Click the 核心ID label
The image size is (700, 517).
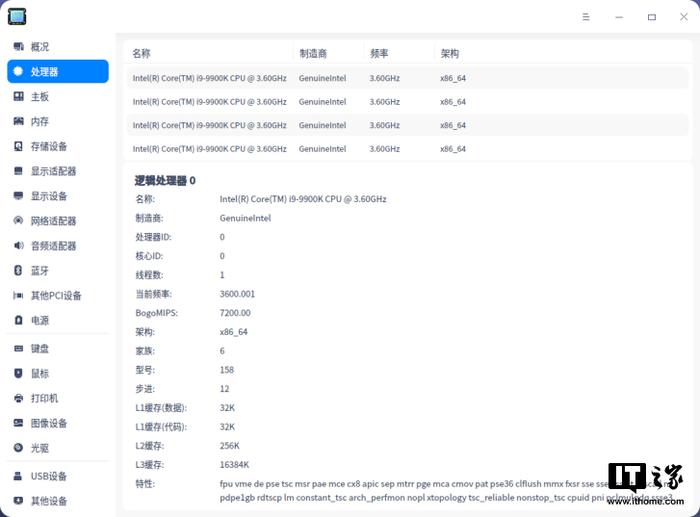[149, 256]
